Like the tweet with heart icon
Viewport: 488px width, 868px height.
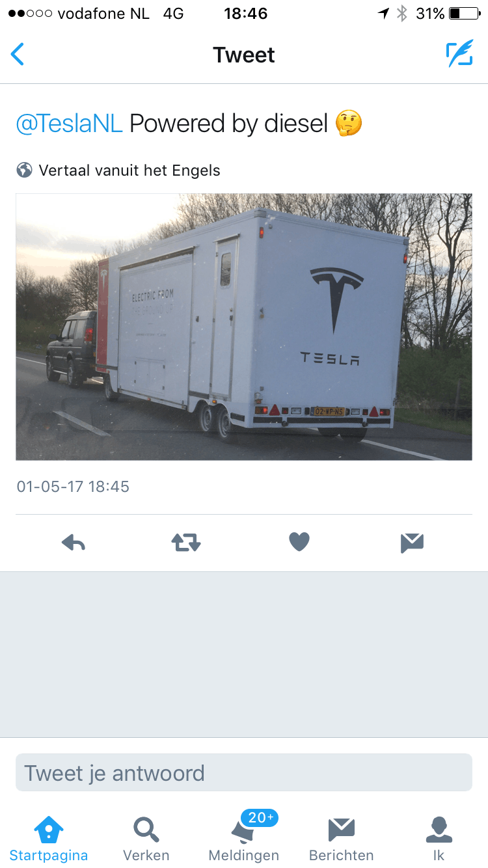click(x=299, y=542)
